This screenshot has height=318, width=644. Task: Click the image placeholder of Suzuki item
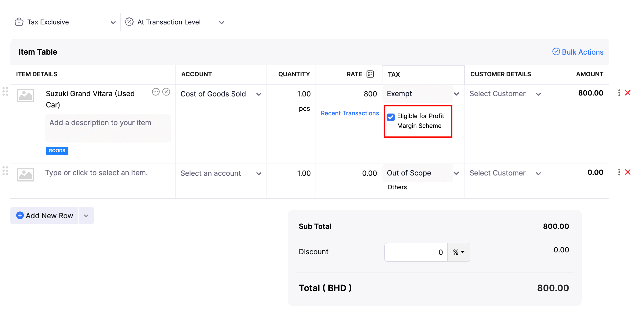pos(25,96)
